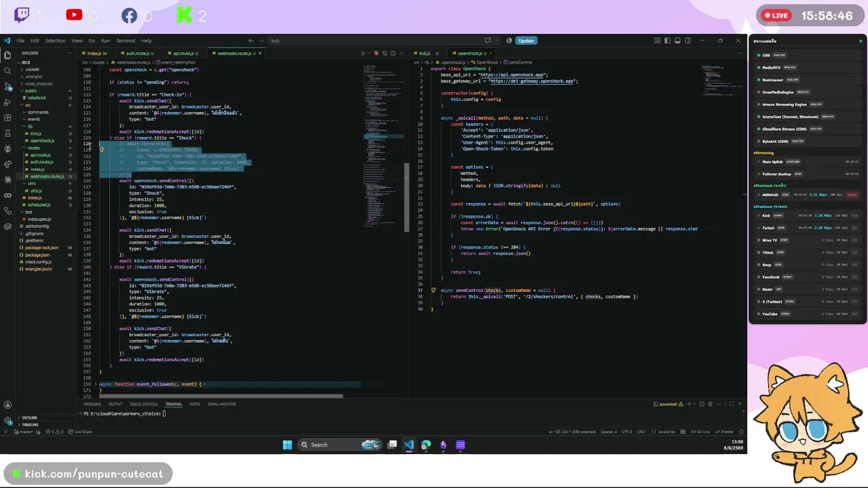This screenshot has width=868, height=488.
Task: Click Go Live in the status bar
Action: [700, 432]
